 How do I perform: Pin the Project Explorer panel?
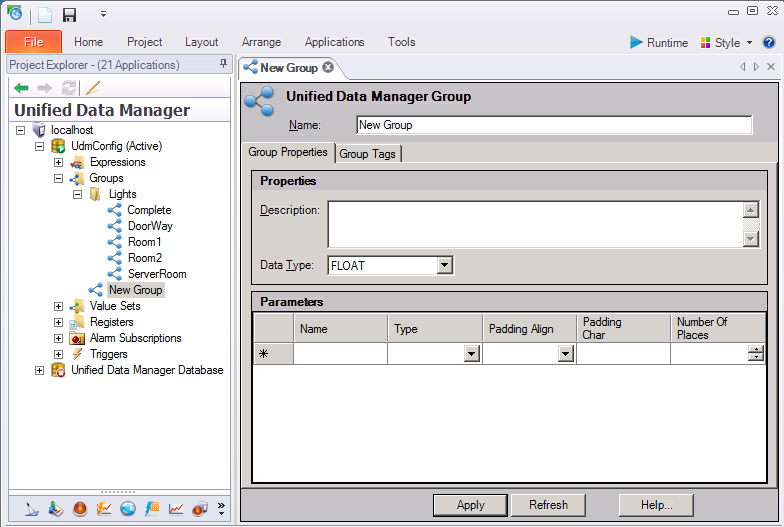[x=223, y=65]
